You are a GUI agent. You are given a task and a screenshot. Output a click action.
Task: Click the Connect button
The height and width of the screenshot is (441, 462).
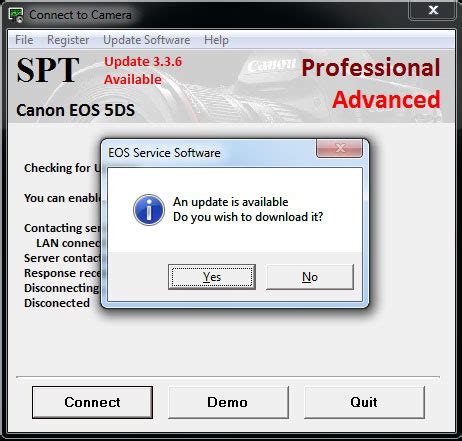(x=92, y=402)
